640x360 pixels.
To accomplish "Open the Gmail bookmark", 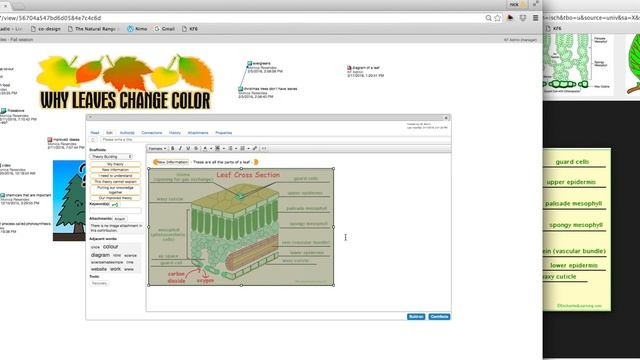I will 164,29.
